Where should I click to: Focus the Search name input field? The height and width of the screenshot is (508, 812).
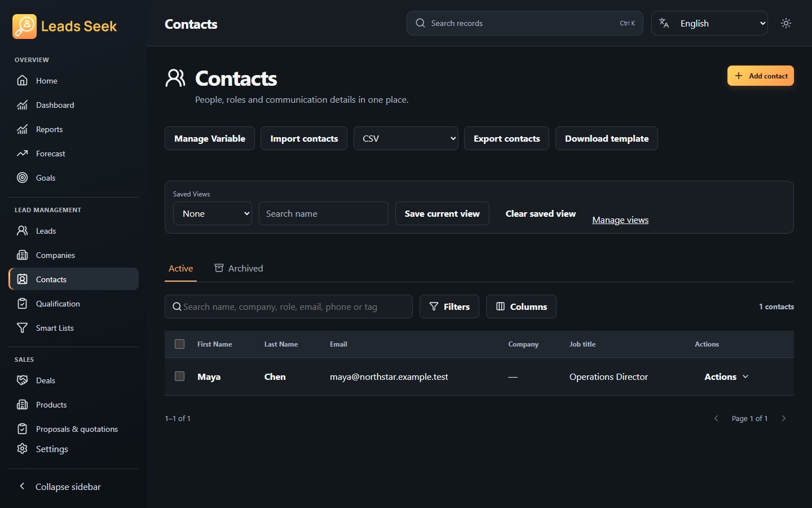324,213
